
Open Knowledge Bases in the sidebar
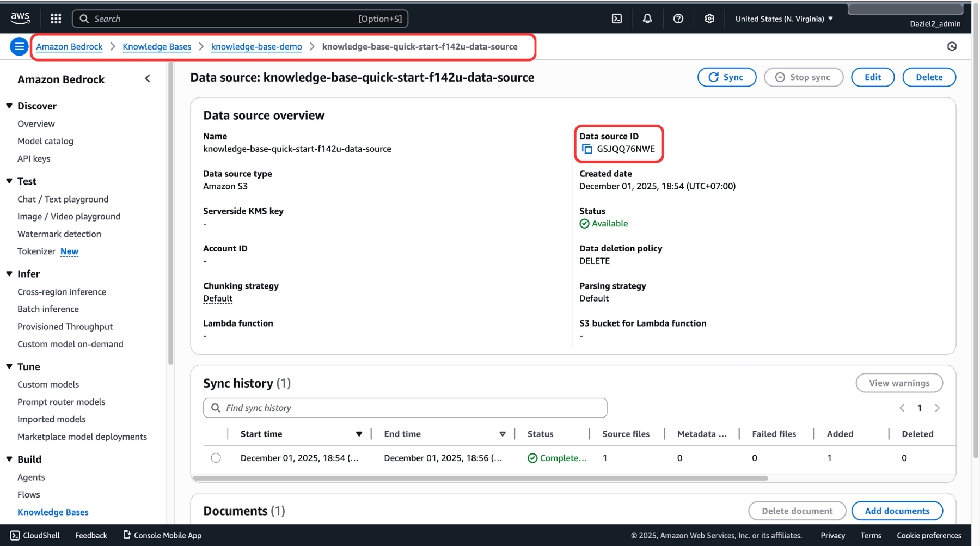pyautogui.click(x=53, y=512)
